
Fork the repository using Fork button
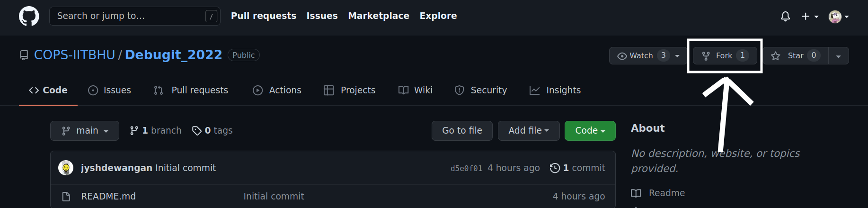(x=725, y=56)
